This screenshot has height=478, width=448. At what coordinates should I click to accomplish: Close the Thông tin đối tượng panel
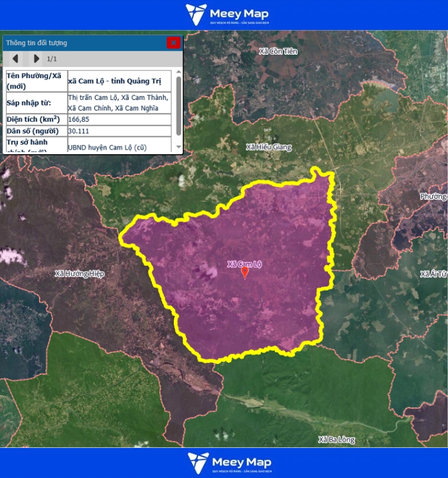(173, 43)
